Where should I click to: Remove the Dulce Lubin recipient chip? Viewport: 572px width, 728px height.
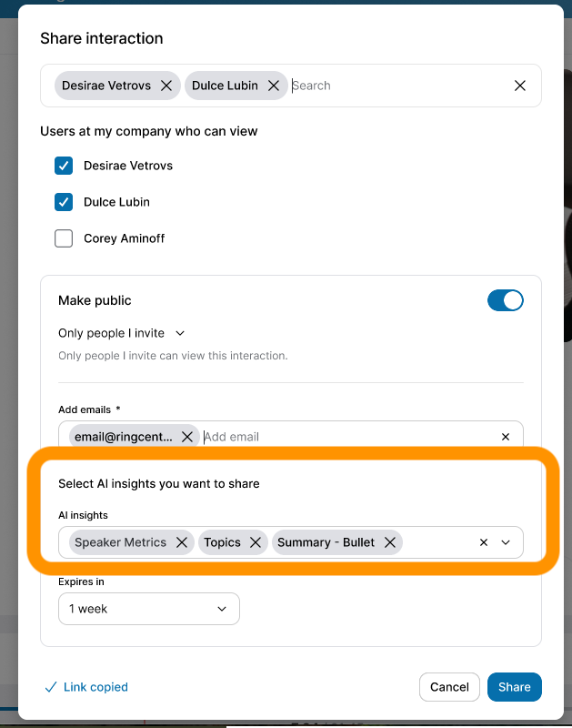click(x=274, y=85)
